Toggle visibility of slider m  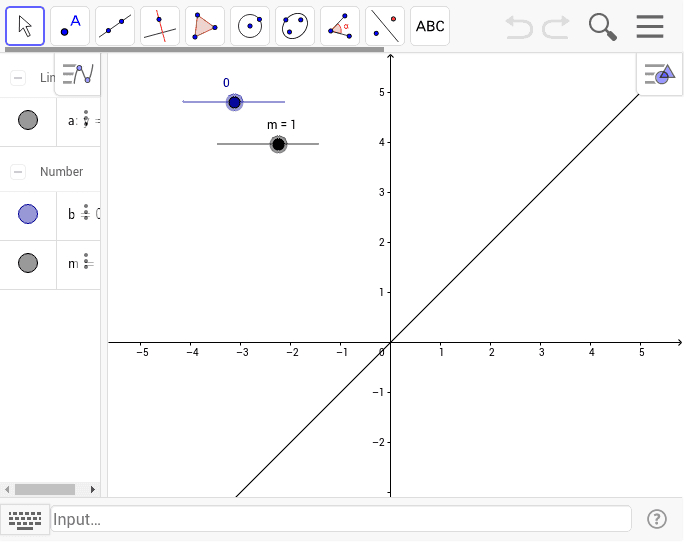click(28, 263)
